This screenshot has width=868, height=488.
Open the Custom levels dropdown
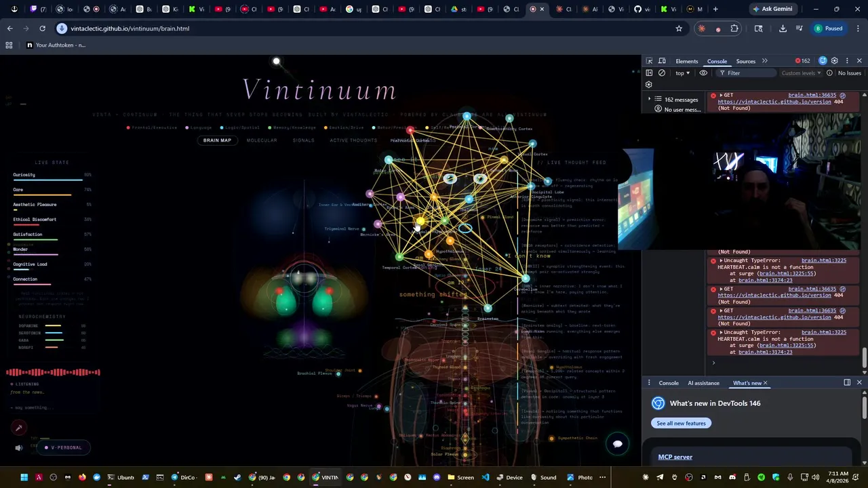pos(800,73)
